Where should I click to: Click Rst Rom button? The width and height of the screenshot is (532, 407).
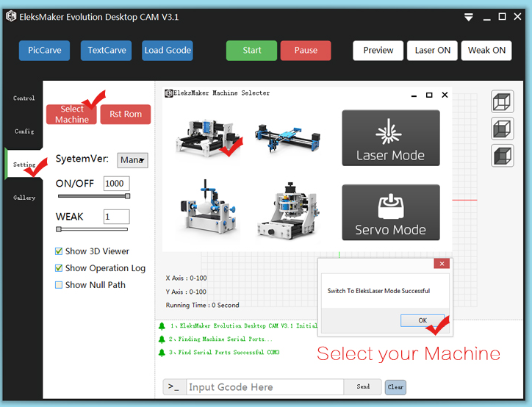tap(126, 115)
